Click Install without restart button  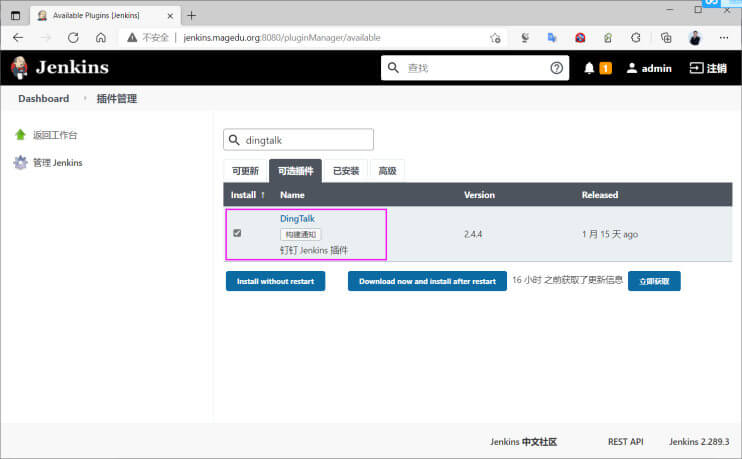click(x=275, y=281)
